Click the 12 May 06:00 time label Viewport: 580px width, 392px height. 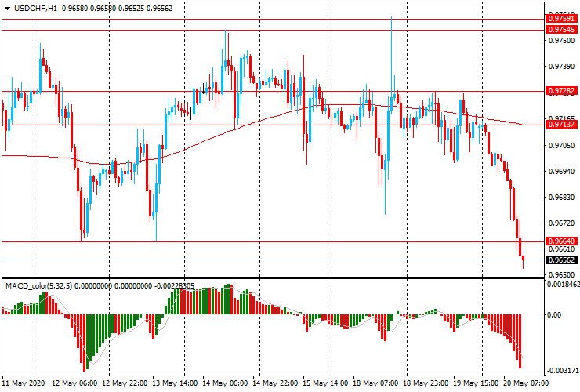click(74, 383)
